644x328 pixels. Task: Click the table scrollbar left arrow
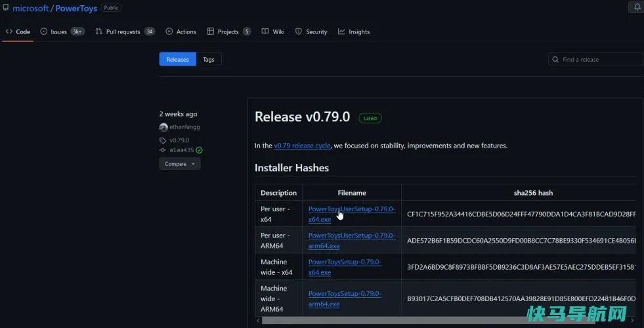coord(258,319)
